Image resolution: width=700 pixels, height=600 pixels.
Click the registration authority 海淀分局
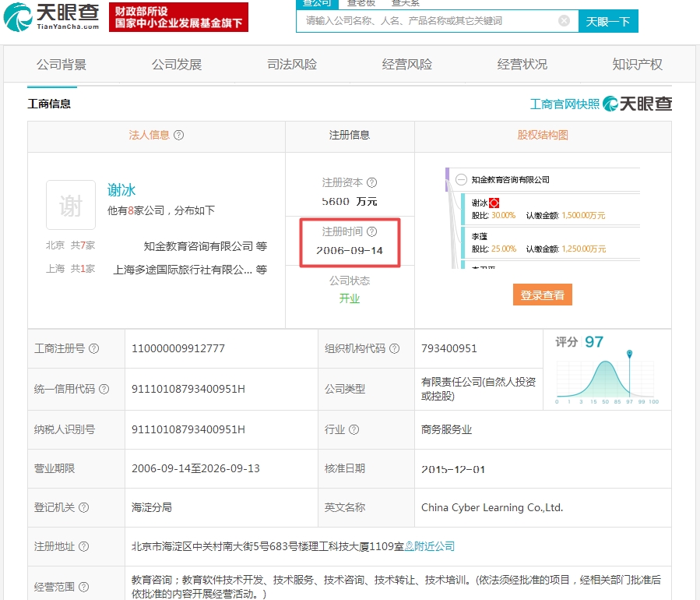tap(152, 507)
